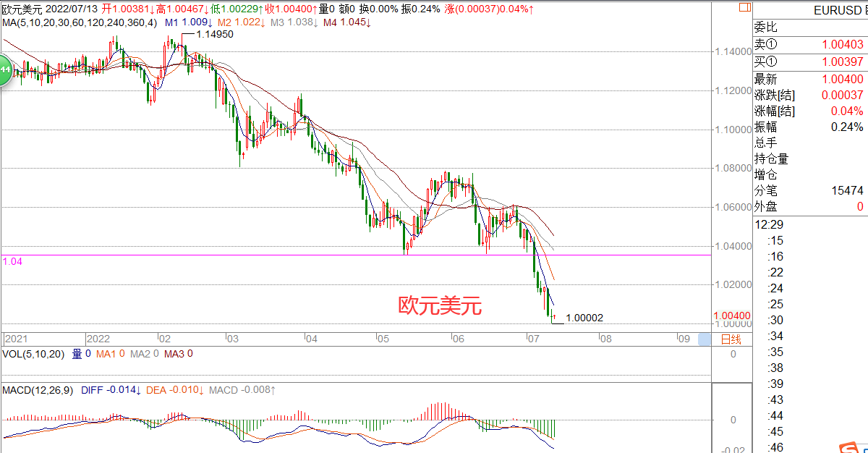This screenshot has width=868, height=453.
Task: Click the 持仓量 row label
Action: (772, 158)
